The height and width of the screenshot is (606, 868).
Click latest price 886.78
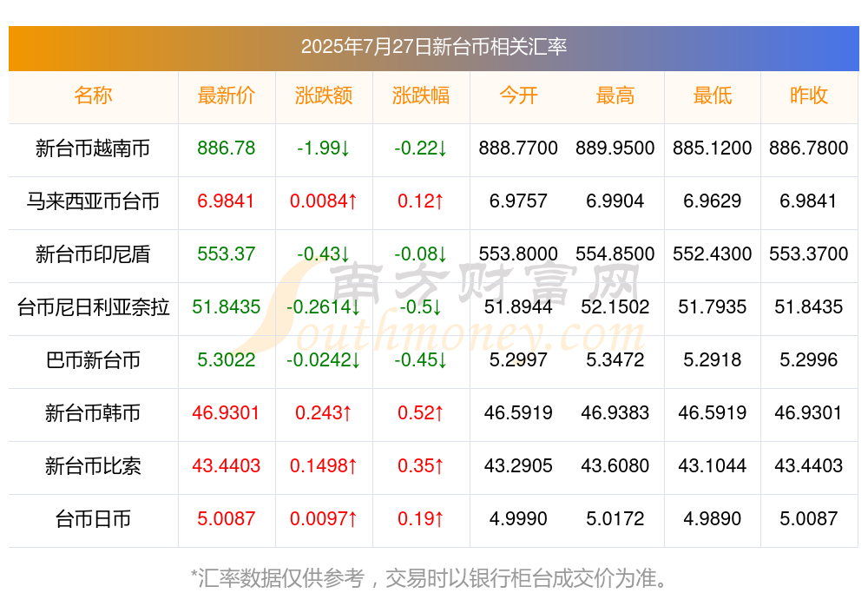[x=226, y=148]
